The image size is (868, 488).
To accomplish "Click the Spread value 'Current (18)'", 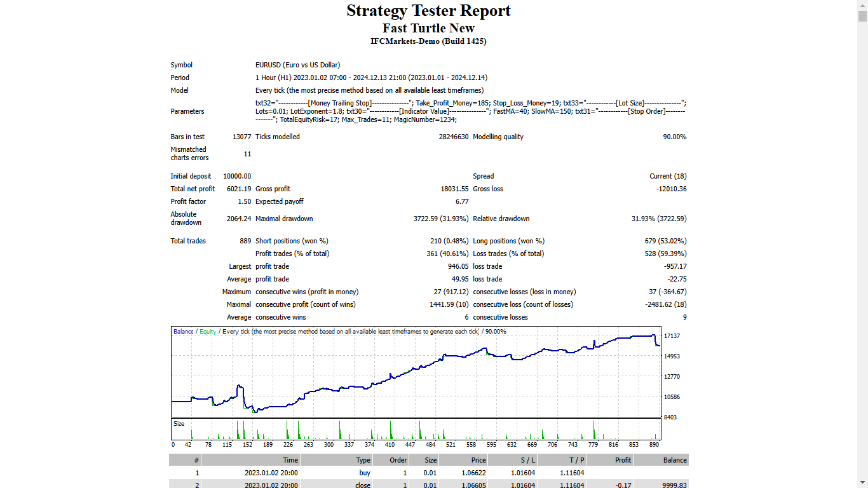I will coord(668,176).
